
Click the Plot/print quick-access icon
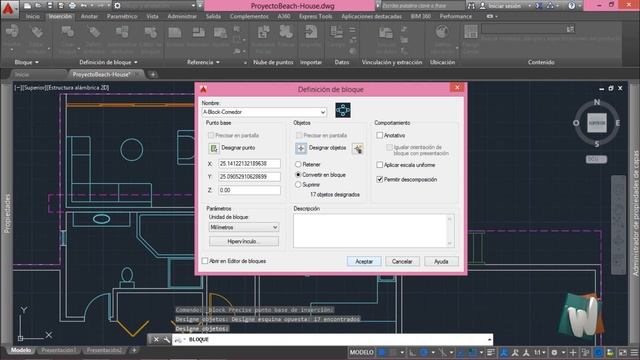[72, 6]
